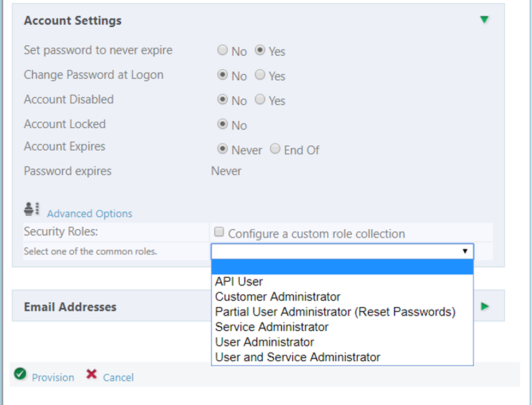Click the Advanced Options user icon
The image size is (532, 405).
[32, 209]
